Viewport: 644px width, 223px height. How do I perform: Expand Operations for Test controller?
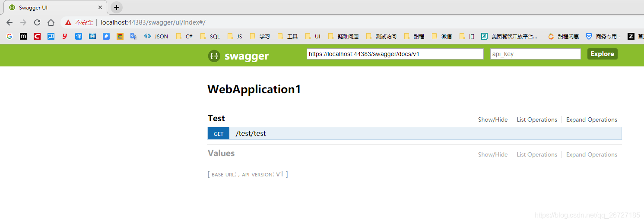click(592, 119)
